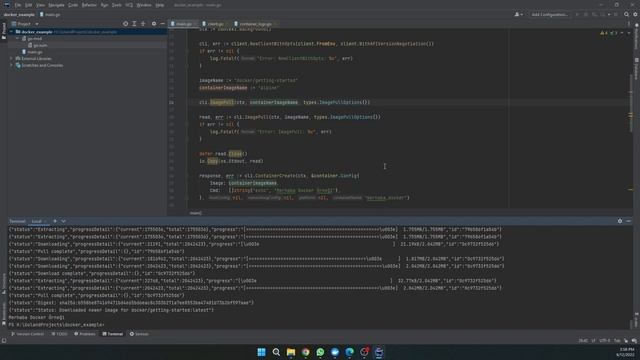Switch to main.go editor tab

(183, 24)
